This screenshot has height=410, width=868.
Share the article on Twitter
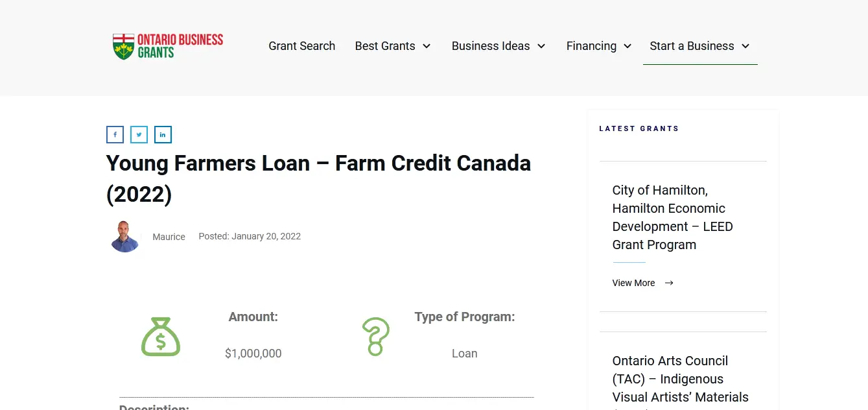(139, 134)
